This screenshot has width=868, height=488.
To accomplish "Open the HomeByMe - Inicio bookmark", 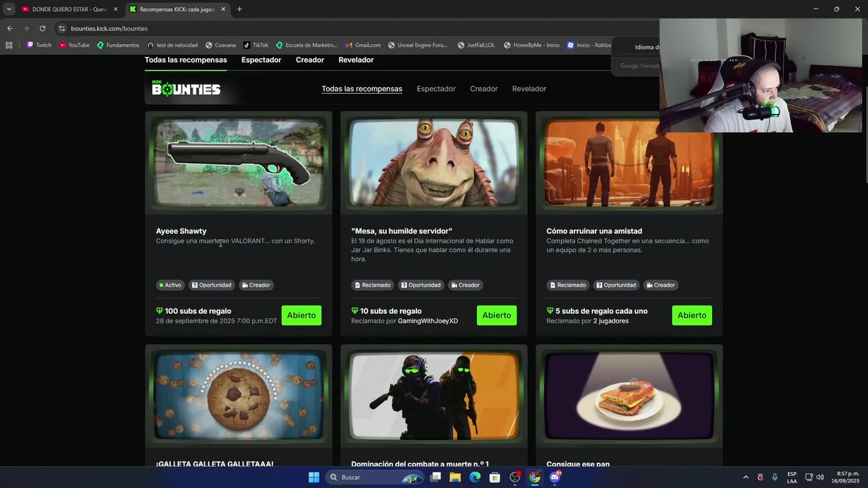I will pyautogui.click(x=532, y=45).
